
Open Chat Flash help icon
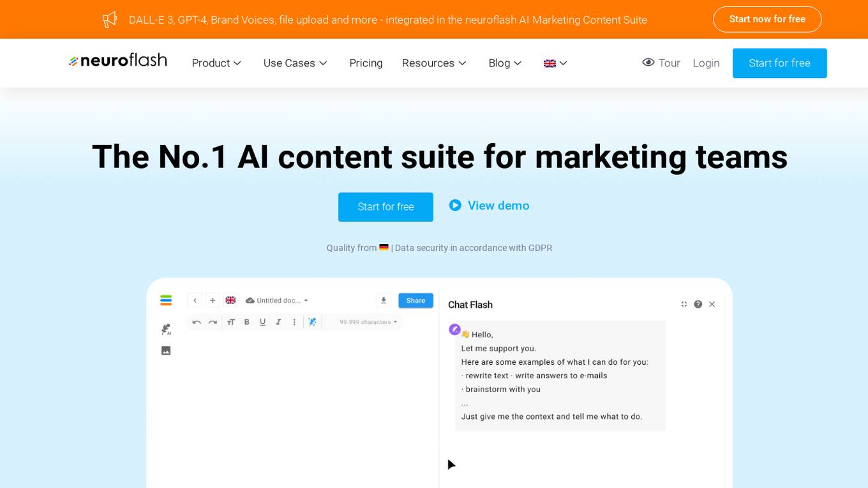coord(698,304)
